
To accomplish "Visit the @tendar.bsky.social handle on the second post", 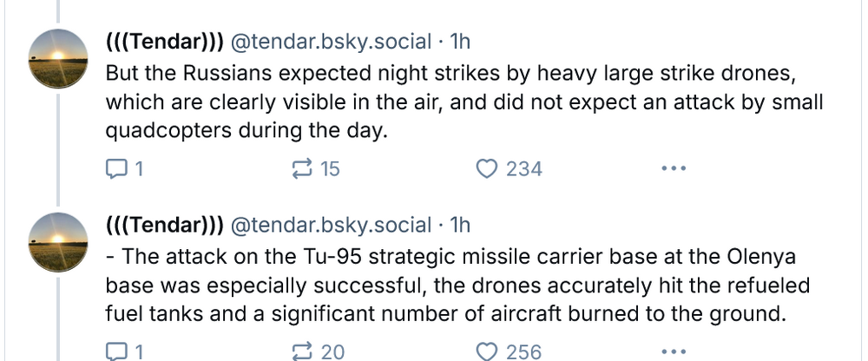I will point(331,226).
